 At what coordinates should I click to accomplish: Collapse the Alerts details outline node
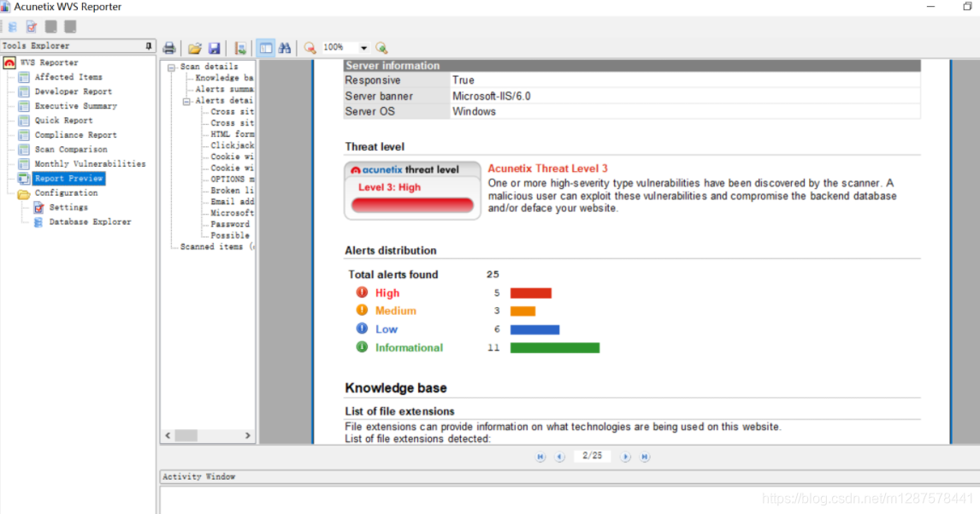pos(186,101)
